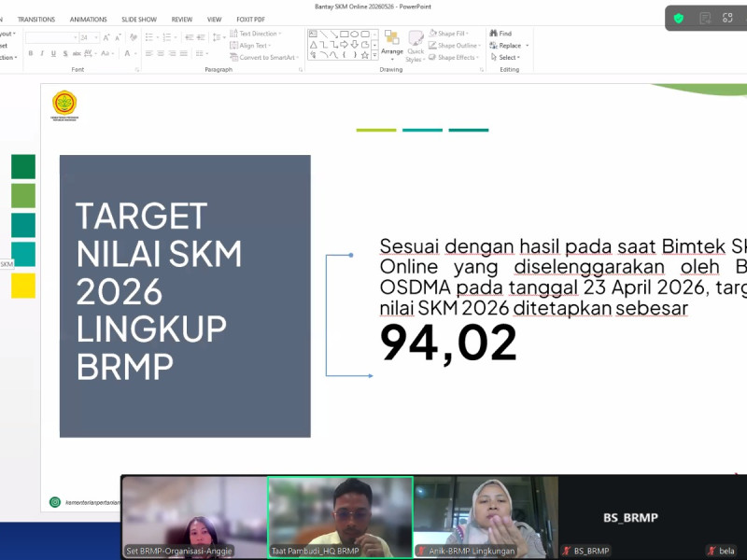747x560 pixels.
Task: Expand the Shape Fill dropdown
Action: [x=448, y=34]
